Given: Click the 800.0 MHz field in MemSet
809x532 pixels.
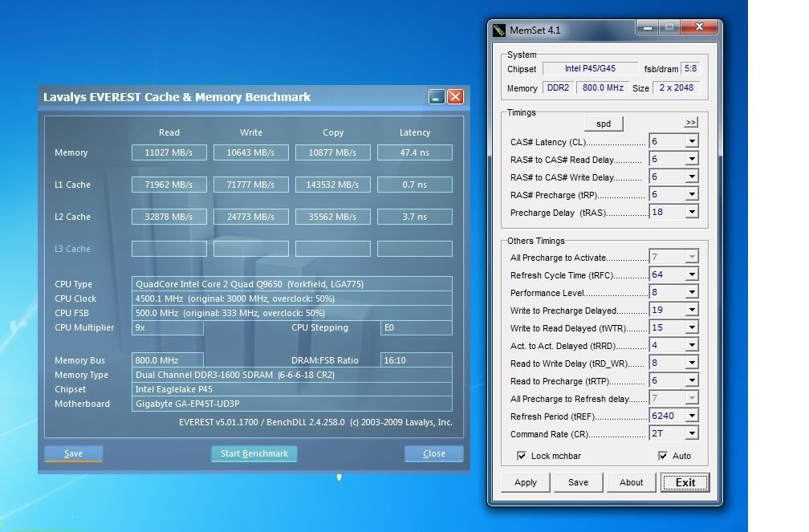Looking at the screenshot, I should coord(603,87).
